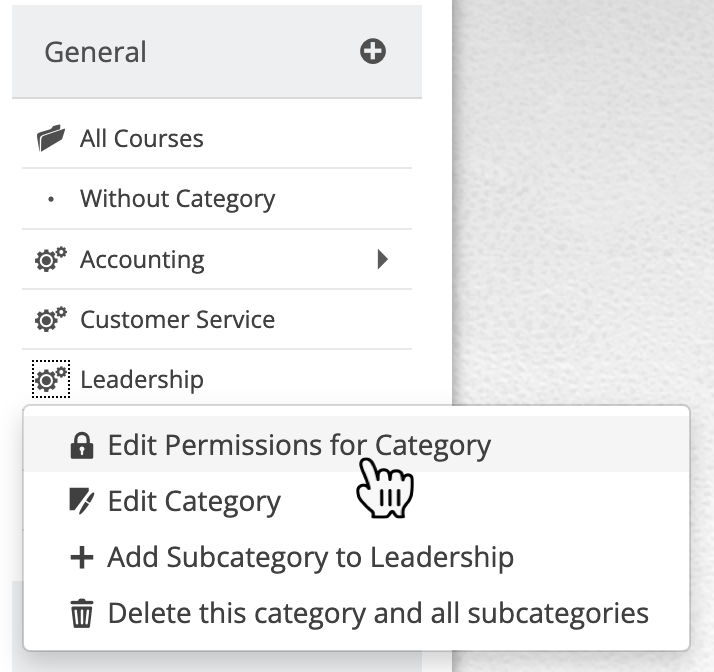
Task: Select the Leadership category label
Action: point(142,379)
